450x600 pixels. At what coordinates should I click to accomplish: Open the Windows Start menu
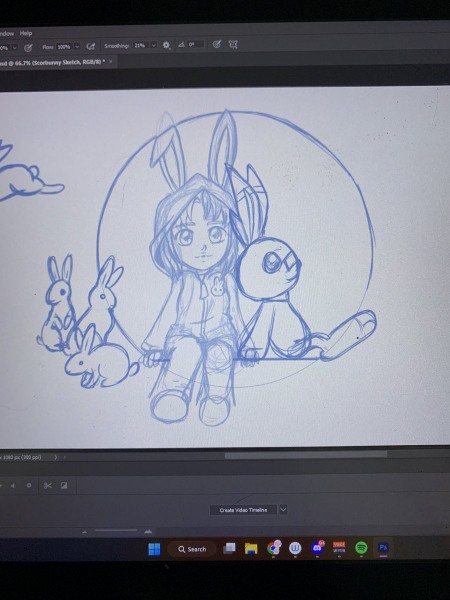point(154,549)
